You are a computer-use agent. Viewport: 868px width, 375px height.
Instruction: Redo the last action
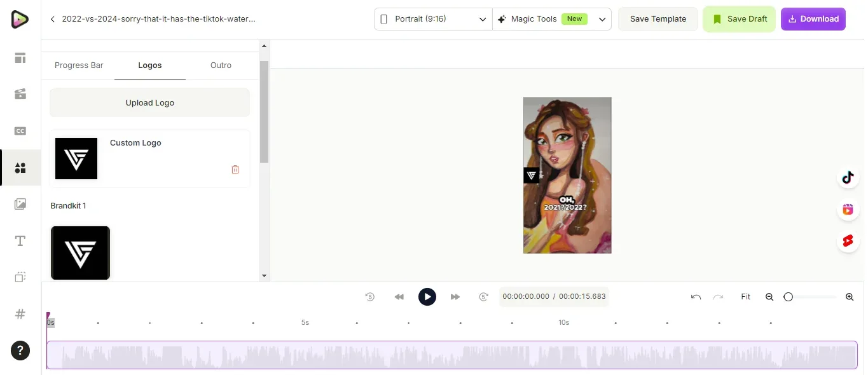click(x=719, y=297)
